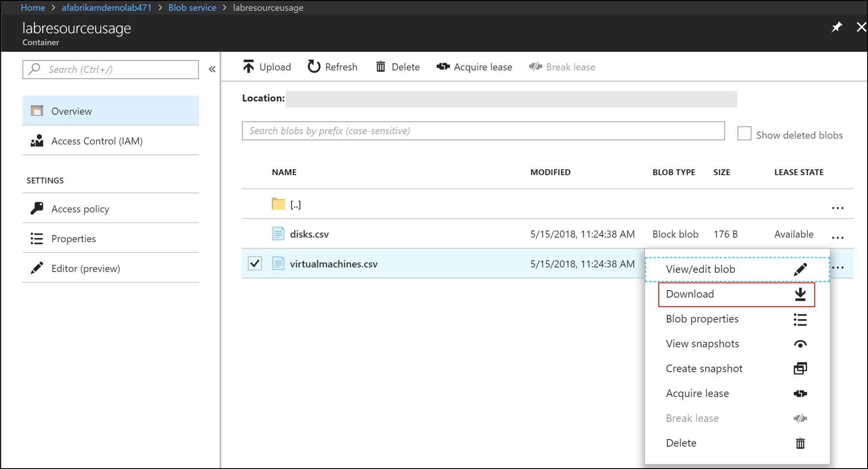The image size is (868, 469).
Task: Open the parent folder navigation entry
Action: (x=295, y=204)
